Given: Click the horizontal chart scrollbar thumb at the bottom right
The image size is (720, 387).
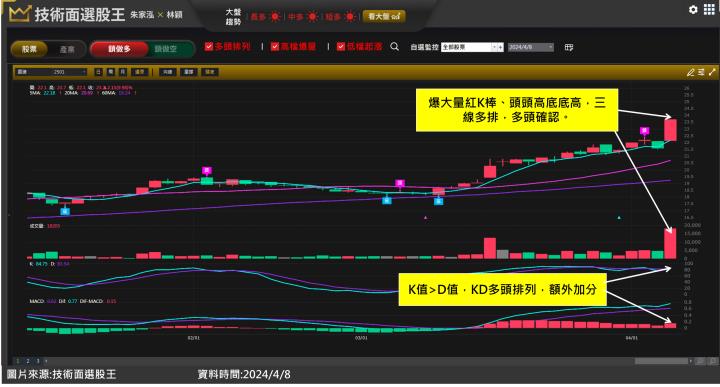Looking at the screenshot, I should 661,361.
